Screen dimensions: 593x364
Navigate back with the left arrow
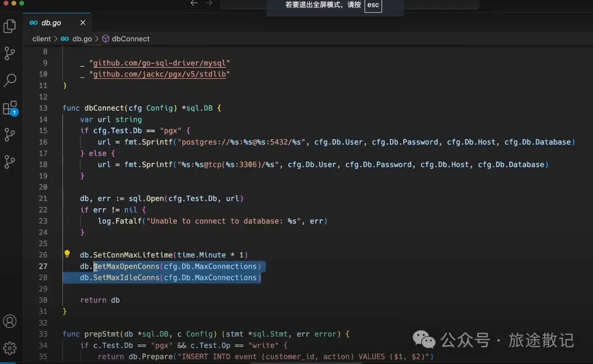pos(194,3)
